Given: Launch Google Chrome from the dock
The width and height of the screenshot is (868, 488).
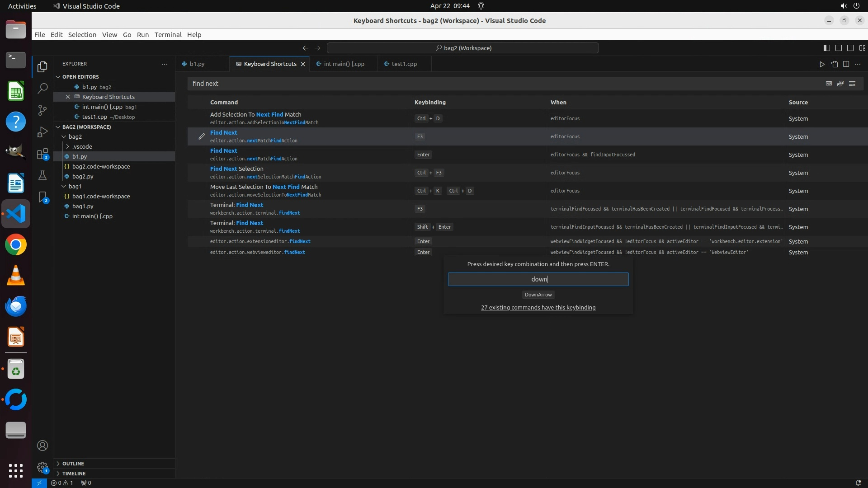Looking at the screenshot, I should pos(16,245).
